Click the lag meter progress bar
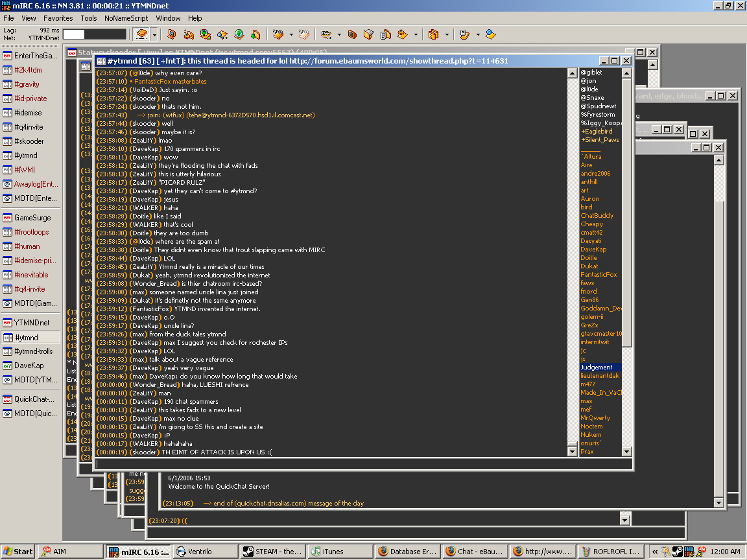 (x=95, y=34)
